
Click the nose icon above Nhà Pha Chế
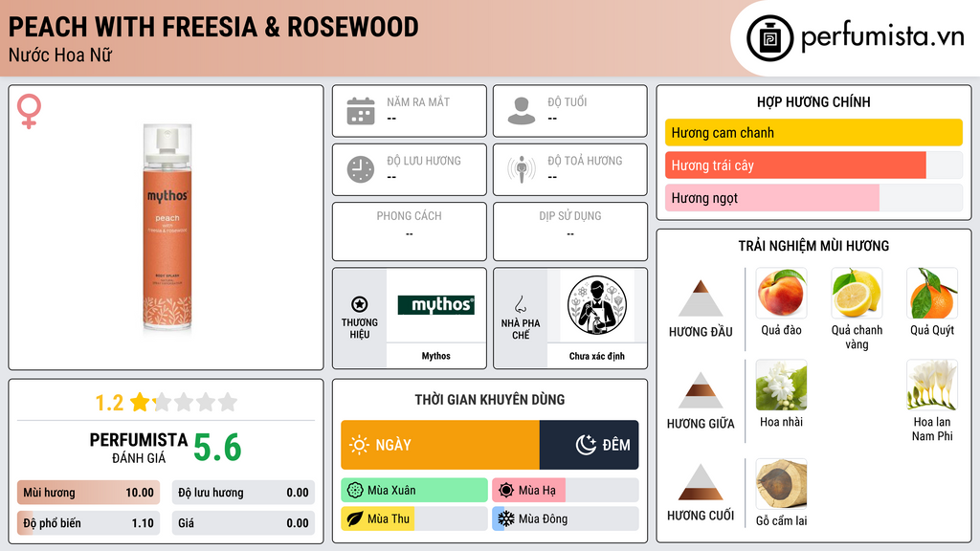(520, 304)
